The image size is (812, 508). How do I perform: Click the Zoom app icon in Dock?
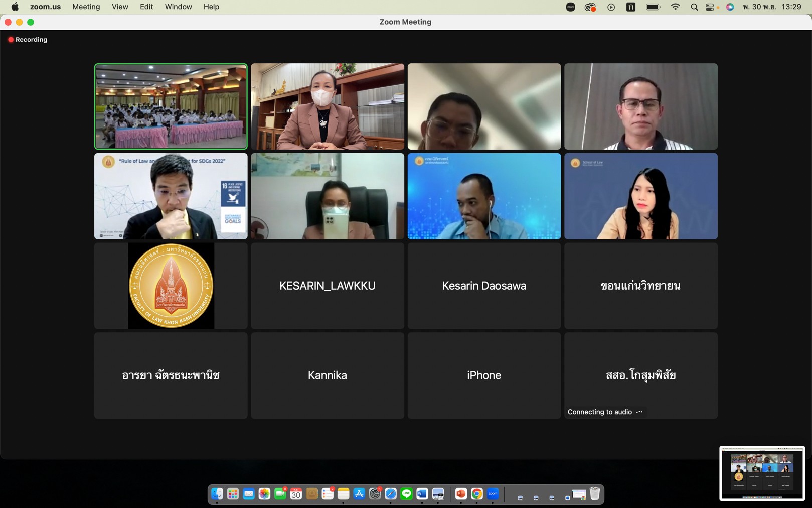point(493,494)
